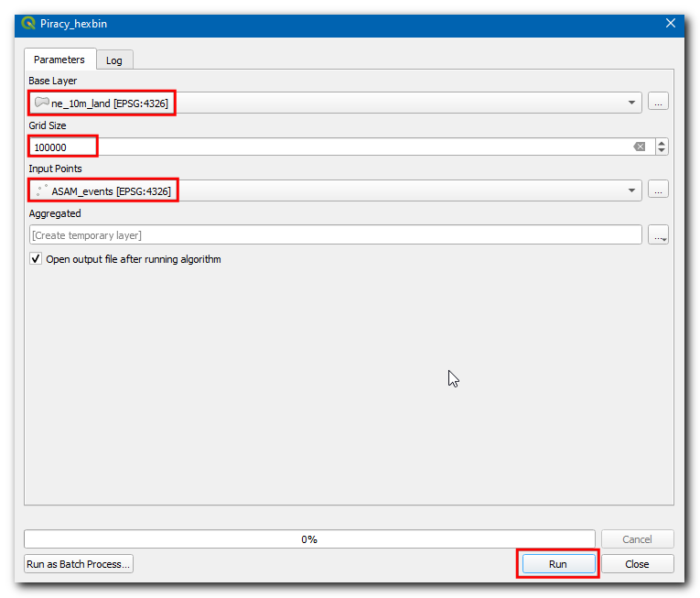
Task: Toggle Open output file after running algorithm
Action: click(x=36, y=259)
